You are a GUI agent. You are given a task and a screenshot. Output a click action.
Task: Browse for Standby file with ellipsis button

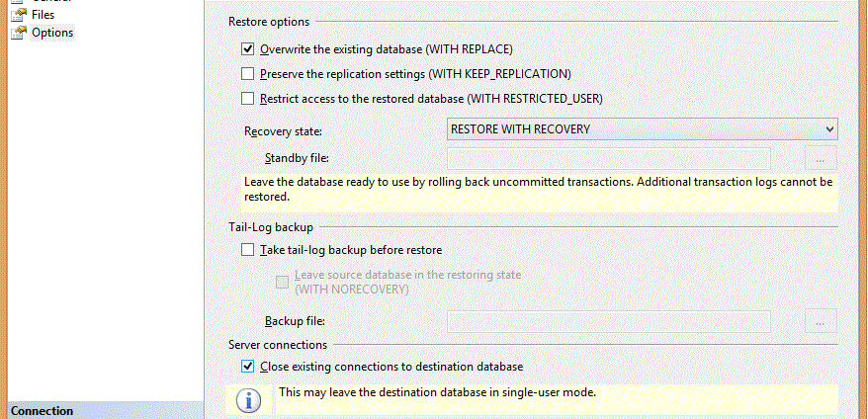pyautogui.click(x=821, y=158)
